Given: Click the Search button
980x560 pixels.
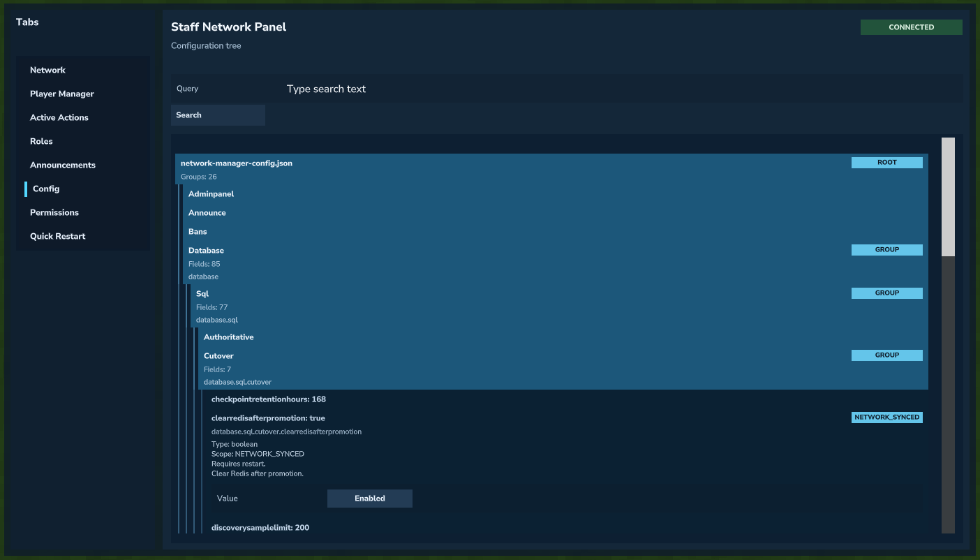Looking at the screenshot, I should [x=218, y=115].
